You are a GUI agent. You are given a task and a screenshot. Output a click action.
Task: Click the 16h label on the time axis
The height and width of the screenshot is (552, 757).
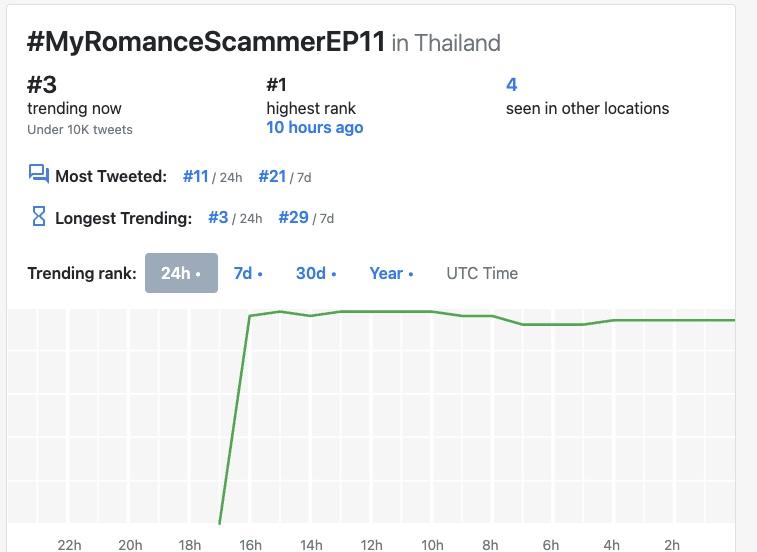click(250, 544)
